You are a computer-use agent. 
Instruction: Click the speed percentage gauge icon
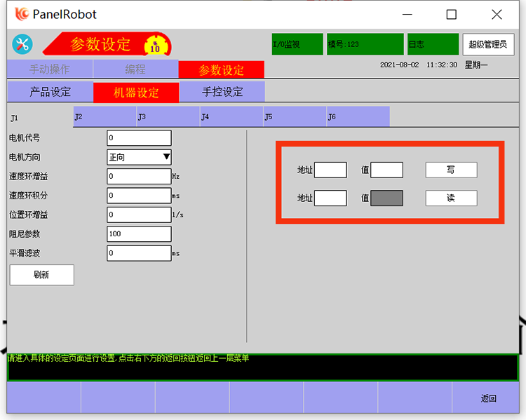156,46
